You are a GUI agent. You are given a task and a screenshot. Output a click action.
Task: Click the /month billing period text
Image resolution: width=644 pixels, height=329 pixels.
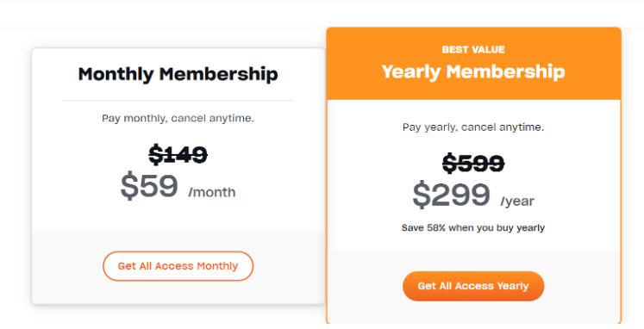[x=212, y=192]
